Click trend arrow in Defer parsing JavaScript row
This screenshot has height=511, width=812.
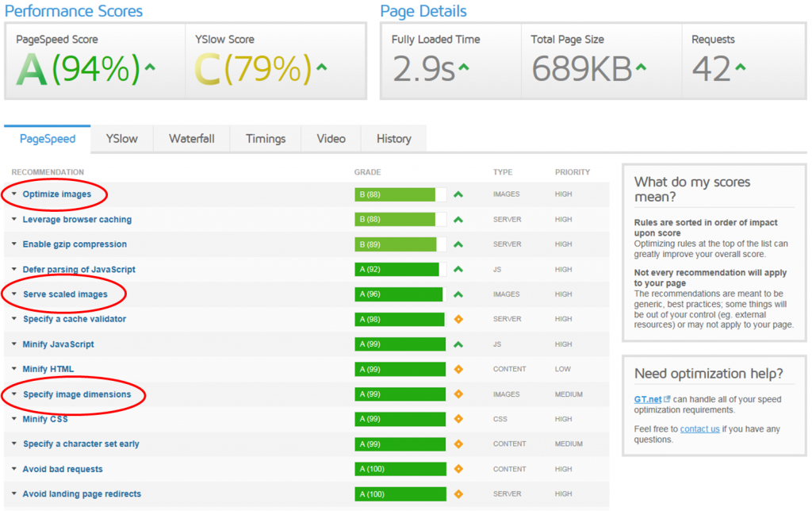coord(458,270)
